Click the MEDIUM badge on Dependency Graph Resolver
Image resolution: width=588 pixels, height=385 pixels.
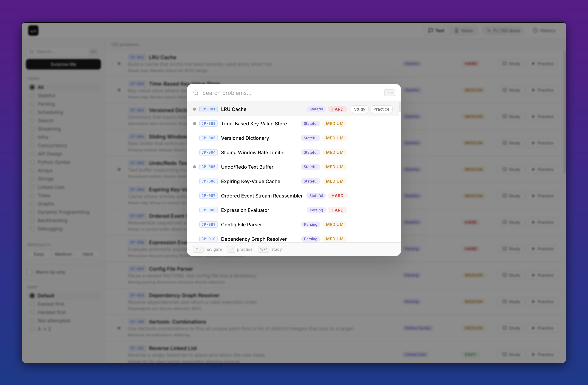pyautogui.click(x=334, y=239)
